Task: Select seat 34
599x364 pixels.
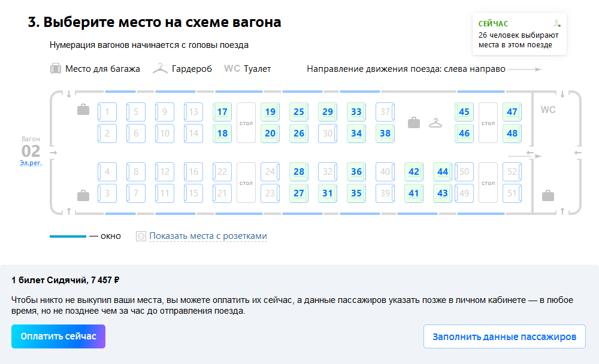Action: (356, 134)
